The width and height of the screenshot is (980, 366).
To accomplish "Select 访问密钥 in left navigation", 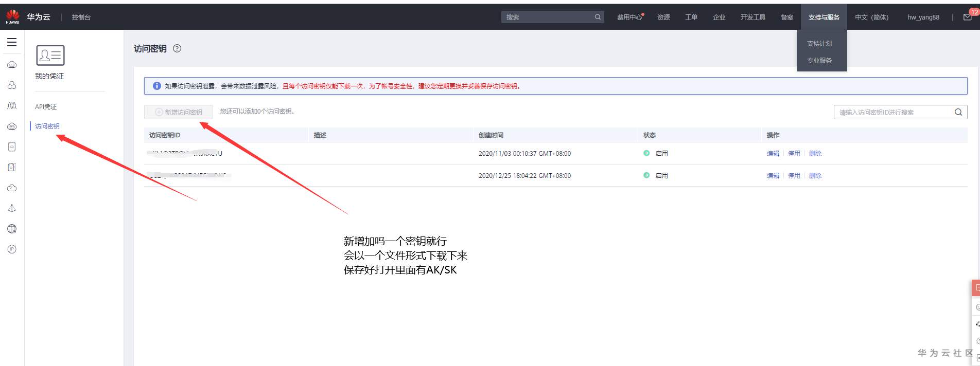I will (x=47, y=126).
